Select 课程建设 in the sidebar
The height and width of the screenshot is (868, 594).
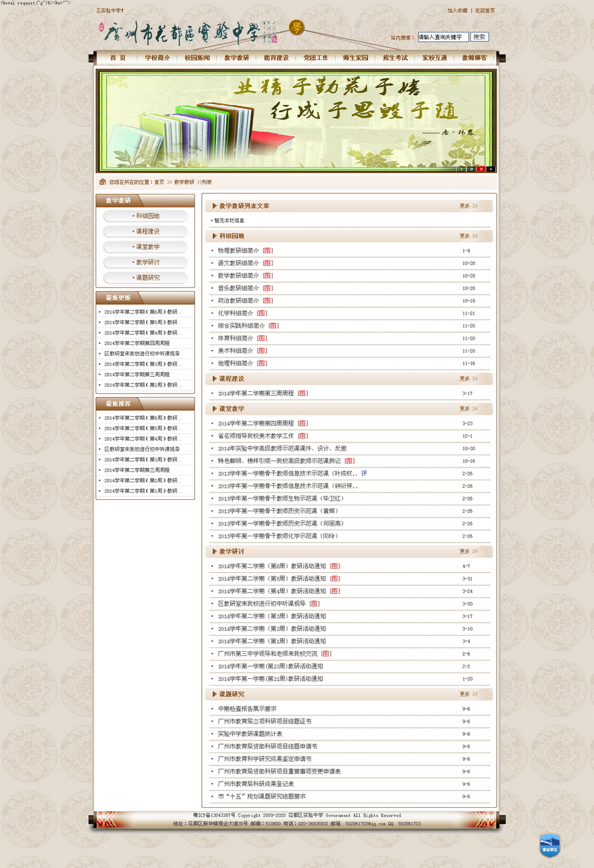[145, 232]
